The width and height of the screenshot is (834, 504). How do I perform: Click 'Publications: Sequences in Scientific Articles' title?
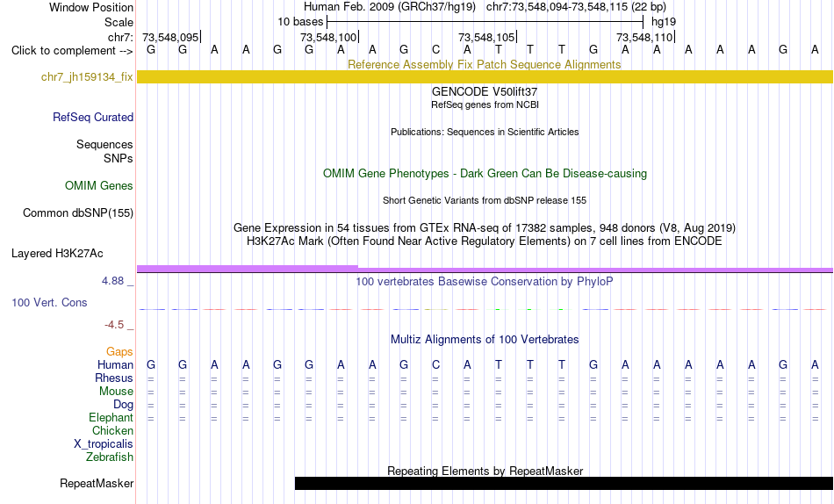[485, 132]
